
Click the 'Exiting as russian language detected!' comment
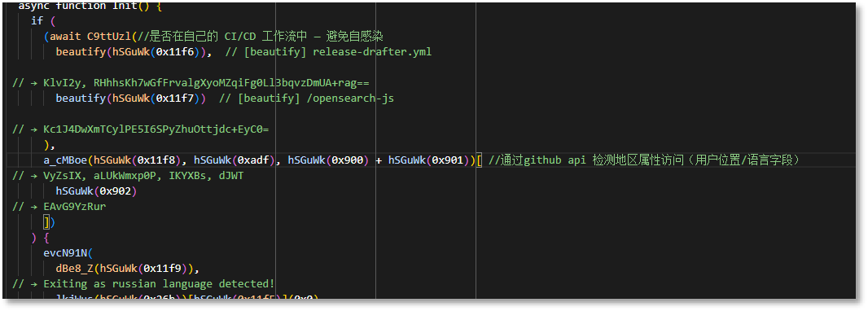point(144,284)
